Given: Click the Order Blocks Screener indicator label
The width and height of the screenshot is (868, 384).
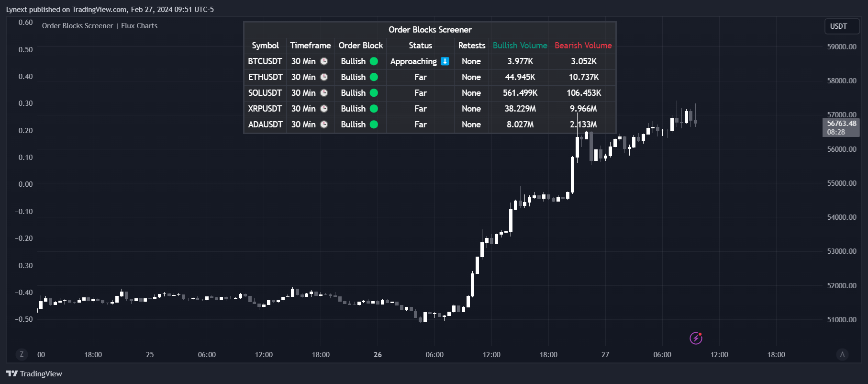Looking at the screenshot, I should point(100,26).
